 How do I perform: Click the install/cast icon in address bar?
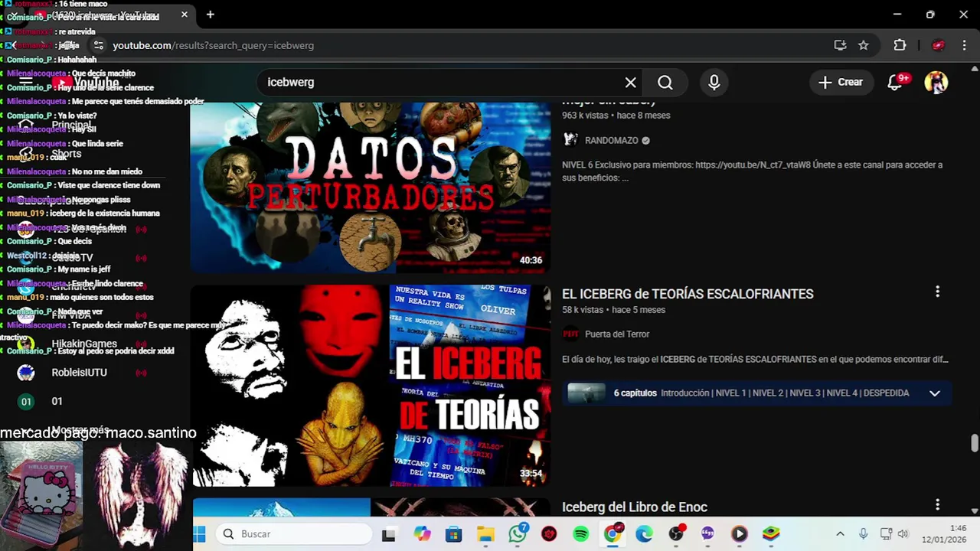click(840, 45)
